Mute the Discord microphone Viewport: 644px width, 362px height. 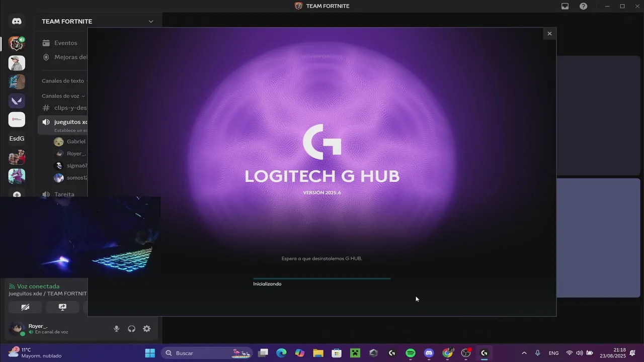[117, 329]
